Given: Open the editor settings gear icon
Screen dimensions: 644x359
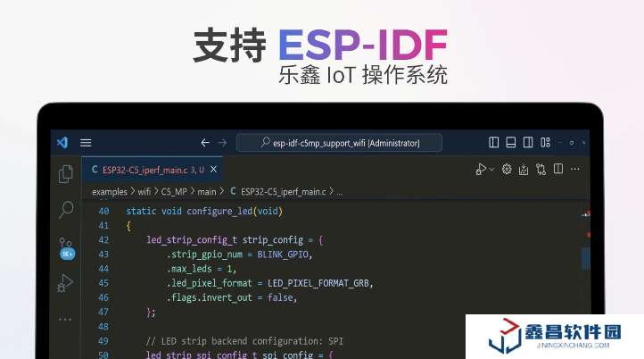Looking at the screenshot, I should 507,169.
